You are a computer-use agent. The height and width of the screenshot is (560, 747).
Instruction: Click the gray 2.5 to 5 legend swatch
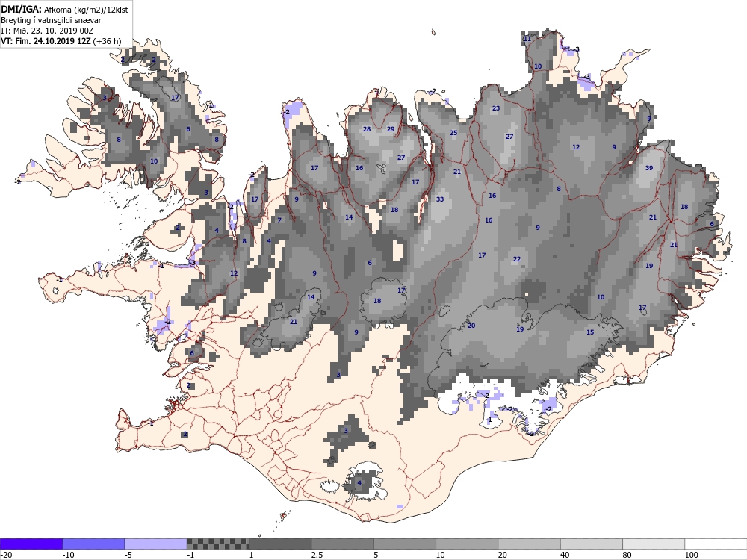[x=343, y=544]
